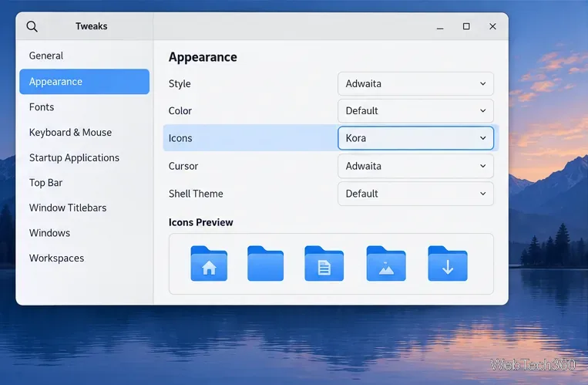588x385 pixels.
Task: Select Appearance in the sidebar
Action: click(x=84, y=82)
